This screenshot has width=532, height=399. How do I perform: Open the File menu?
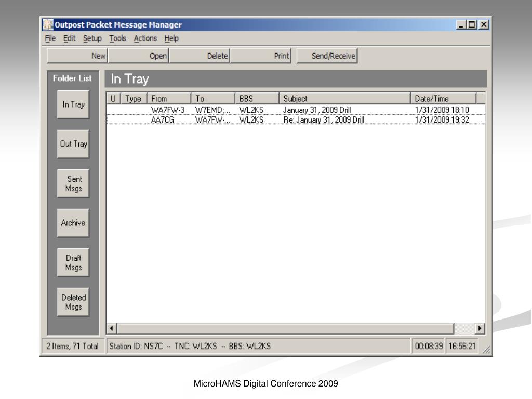[x=50, y=38]
